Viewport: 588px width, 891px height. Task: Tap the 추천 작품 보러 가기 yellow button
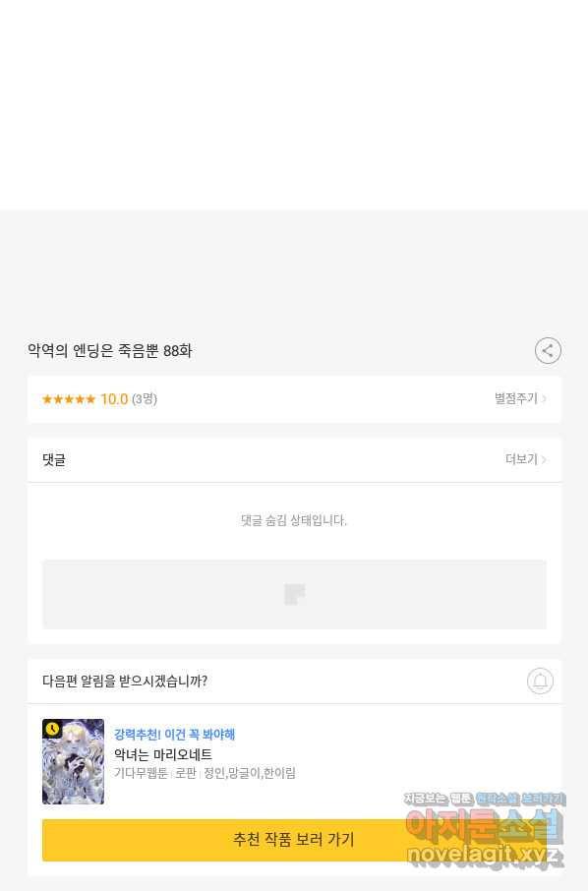coord(294,840)
